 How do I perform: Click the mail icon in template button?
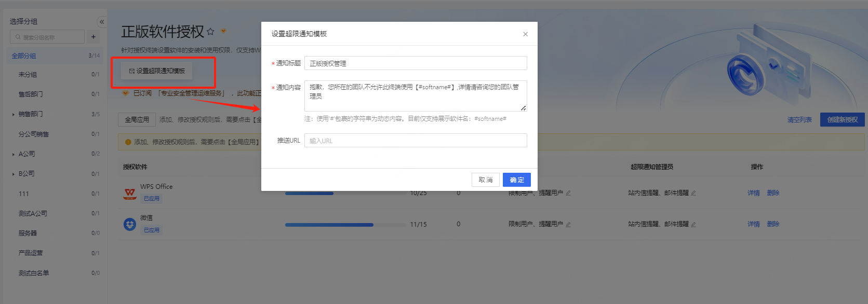131,71
